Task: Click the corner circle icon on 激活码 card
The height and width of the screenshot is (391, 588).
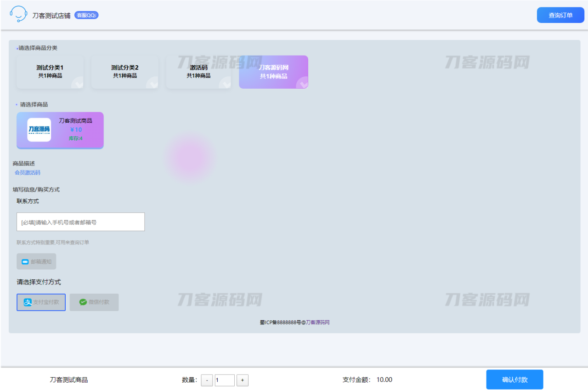Action: [x=225, y=83]
